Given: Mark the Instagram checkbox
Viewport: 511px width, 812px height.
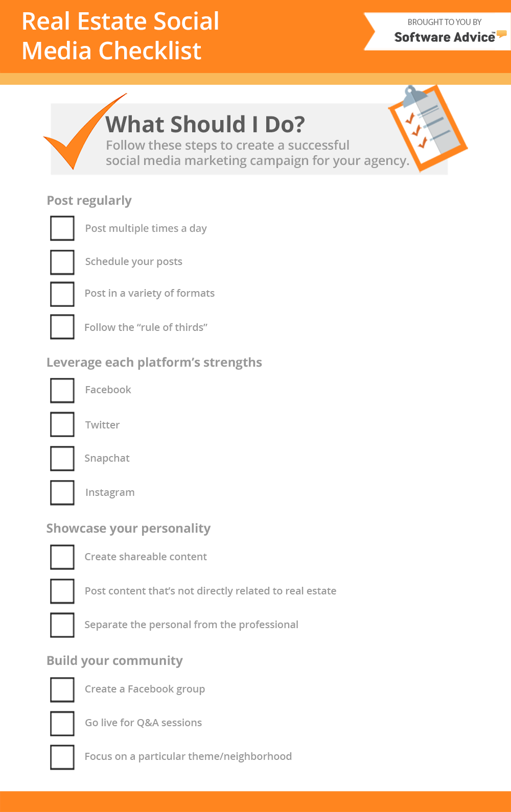Looking at the screenshot, I should pyautogui.click(x=62, y=492).
